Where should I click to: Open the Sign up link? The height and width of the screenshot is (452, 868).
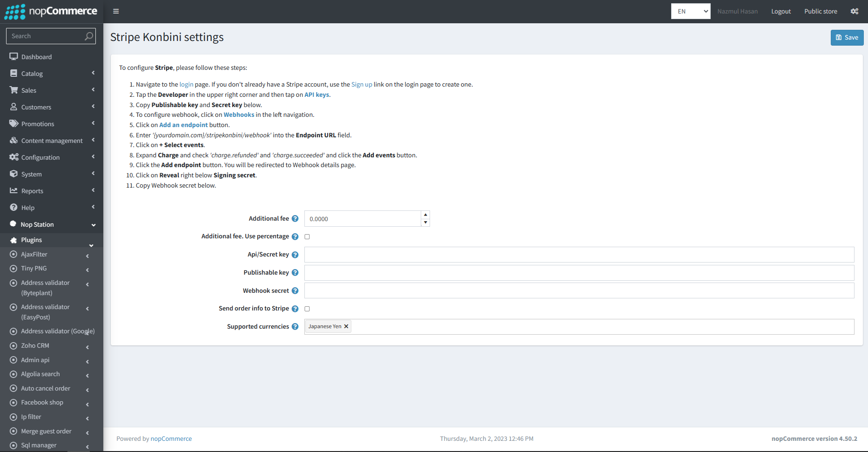362,84
